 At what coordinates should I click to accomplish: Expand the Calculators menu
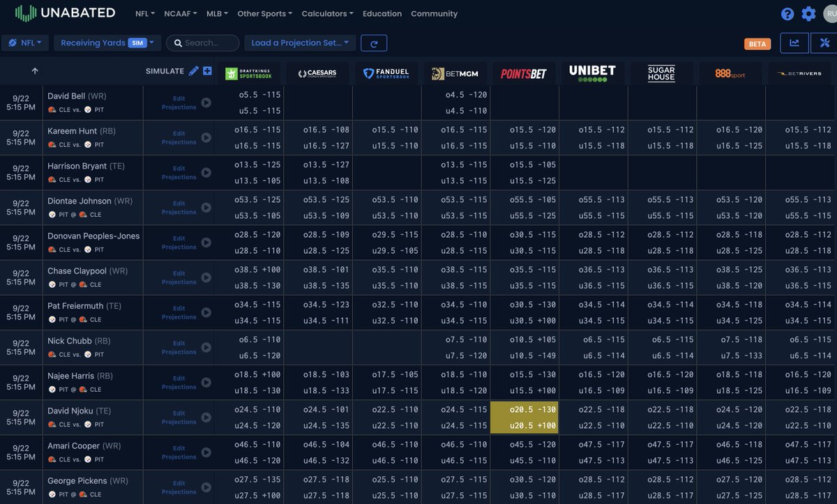point(327,13)
